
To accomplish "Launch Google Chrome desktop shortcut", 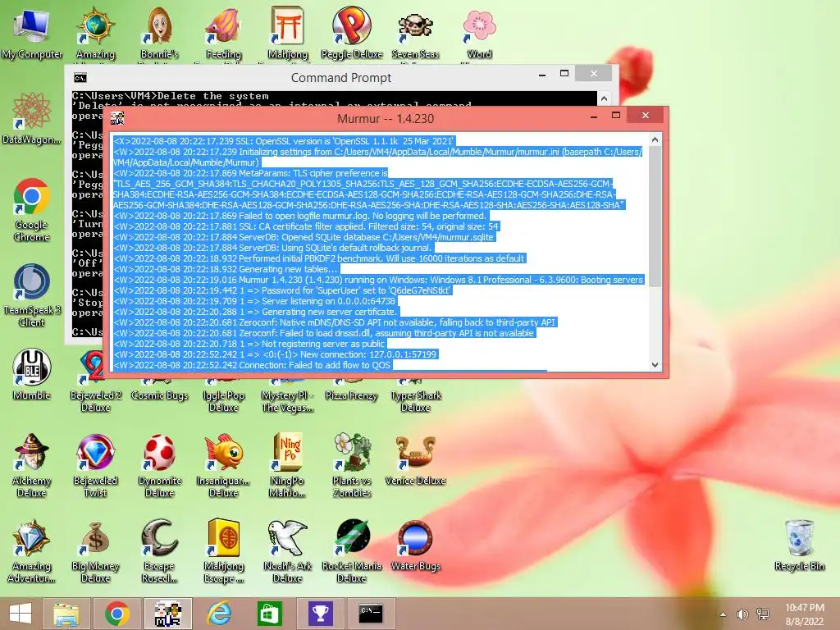I will [x=32, y=209].
